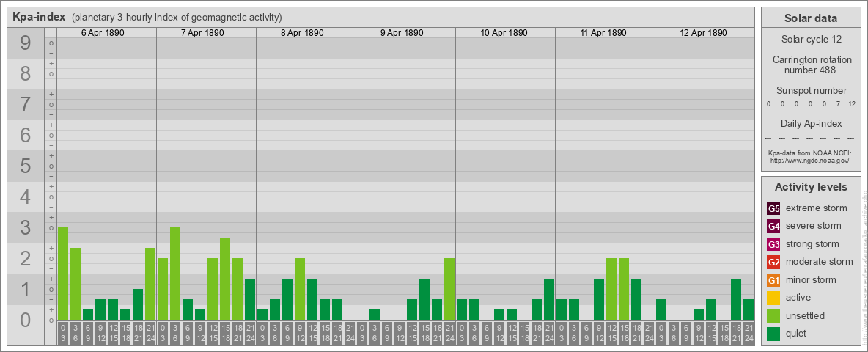Viewport: 868px width, 352px height.
Task: Click the 7 Apr 3-6h bar
Action: tap(175, 274)
